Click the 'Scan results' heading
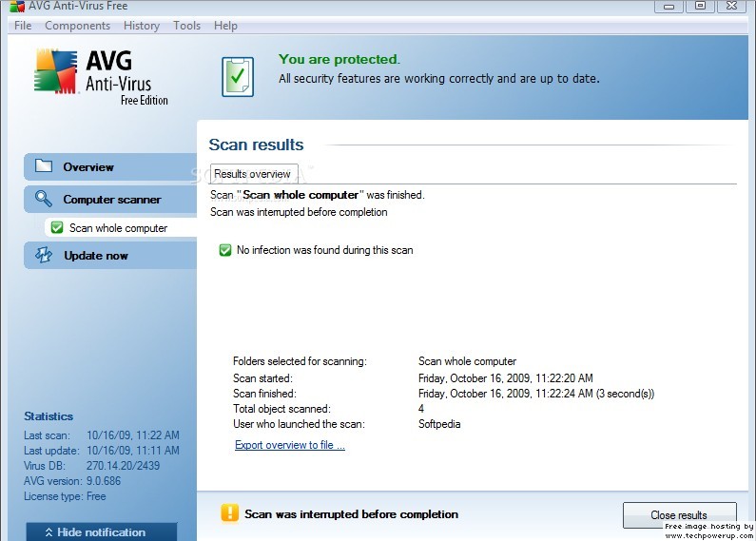The width and height of the screenshot is (756, 541). point(256,145)
